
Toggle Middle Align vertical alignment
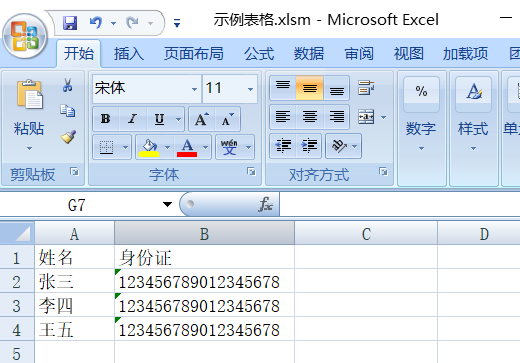click(x=309, y=88)
